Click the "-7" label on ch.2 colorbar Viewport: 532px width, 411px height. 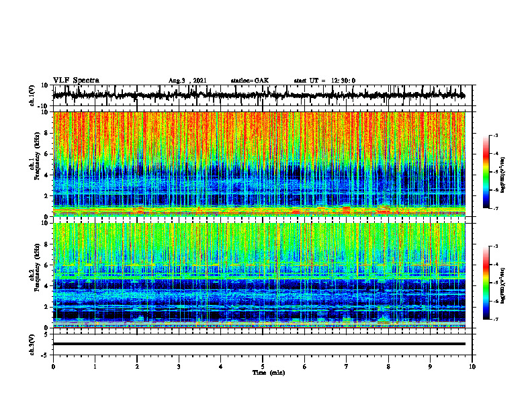click(495, 319)
